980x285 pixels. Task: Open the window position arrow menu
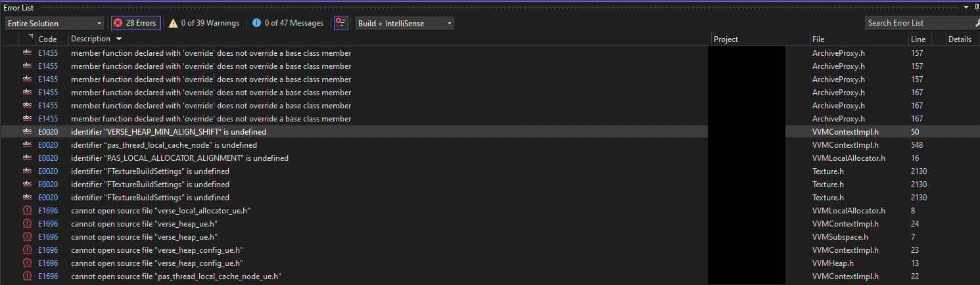pyautogui.click(x=966, y=7)
